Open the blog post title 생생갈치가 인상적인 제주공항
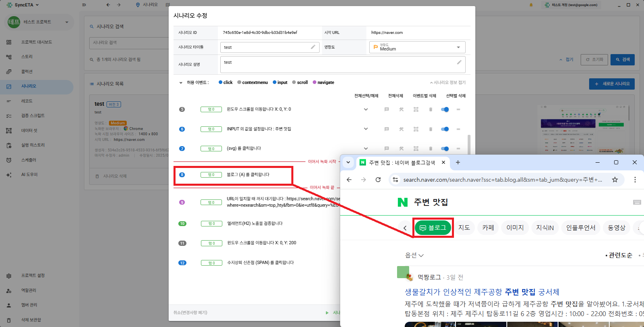The height and width of the screenshot is (327, 644). (x=482, y=292)
